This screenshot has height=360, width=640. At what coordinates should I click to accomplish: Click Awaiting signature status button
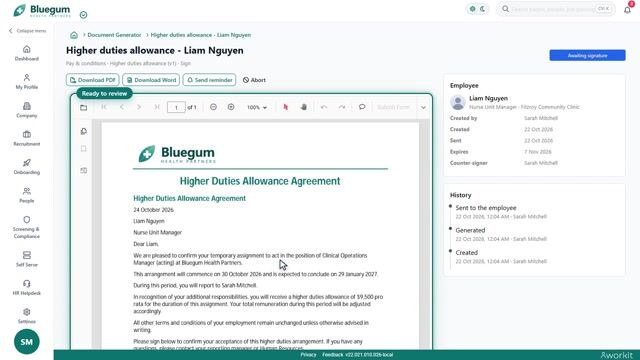pyautogui.click(x=587, y=56)
